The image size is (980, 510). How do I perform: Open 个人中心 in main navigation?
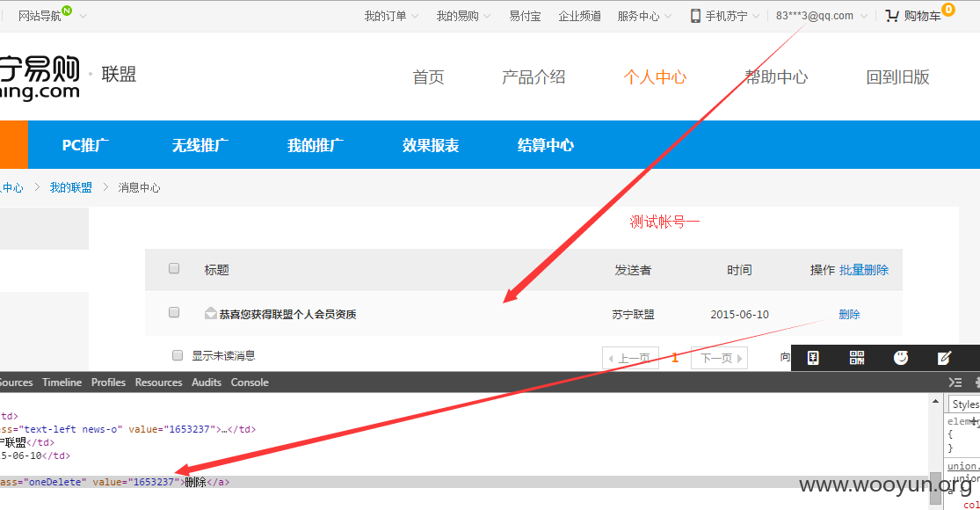pos(655,76)
